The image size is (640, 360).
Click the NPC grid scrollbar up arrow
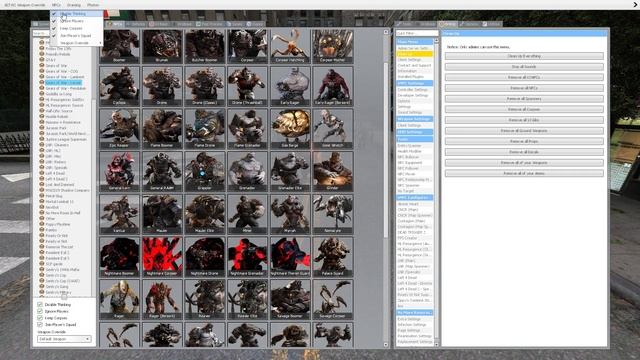tap(386, 32)
